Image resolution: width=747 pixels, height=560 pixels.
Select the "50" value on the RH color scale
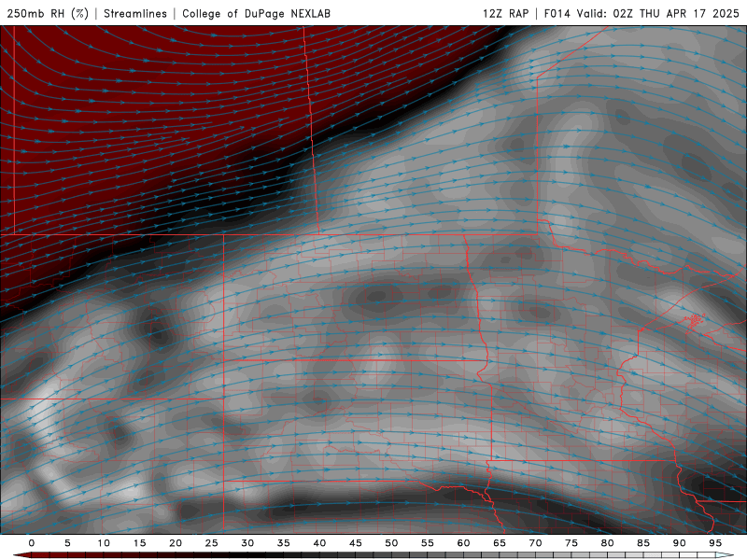tap(391, 543)
